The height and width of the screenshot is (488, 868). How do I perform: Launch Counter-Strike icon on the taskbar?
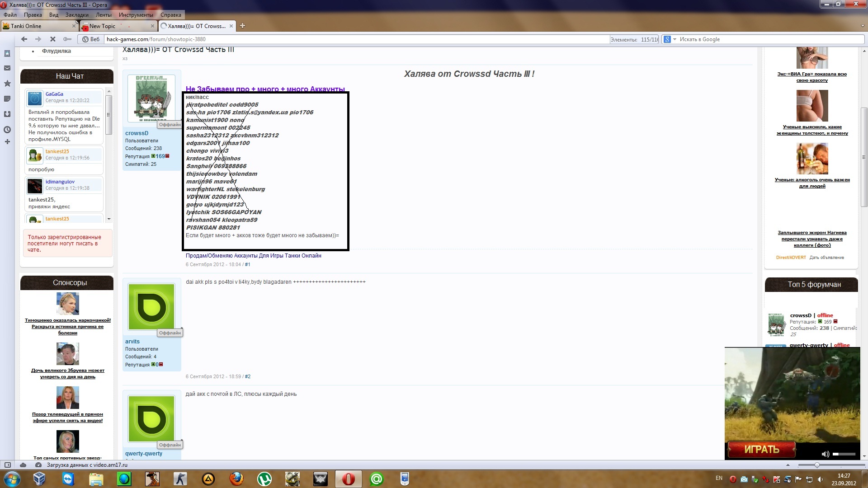pyautogui.click(x=180, y=479)
